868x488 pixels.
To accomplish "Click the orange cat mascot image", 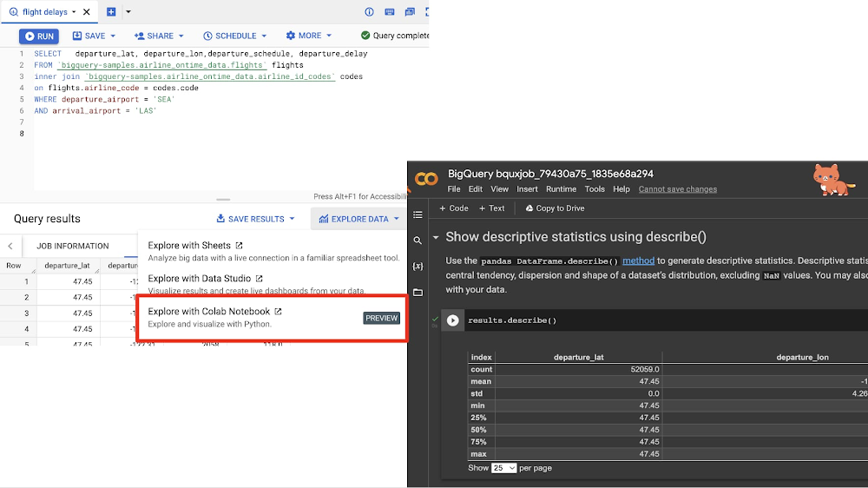I will pos(833,180).
